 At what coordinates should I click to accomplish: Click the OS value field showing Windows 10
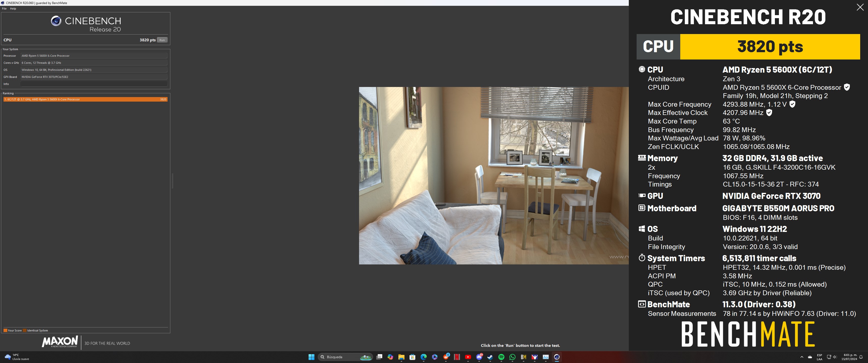[94, 70]
